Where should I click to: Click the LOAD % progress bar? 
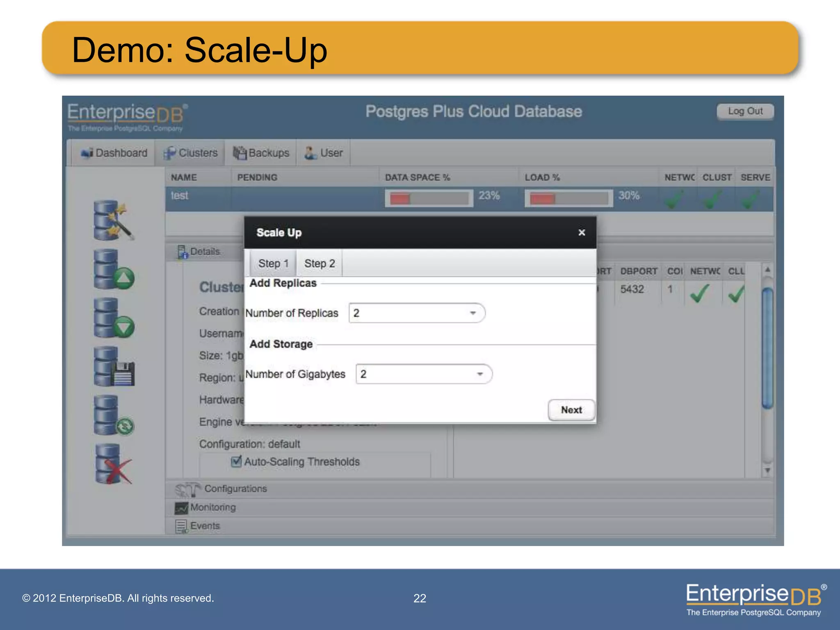[569, 199]
